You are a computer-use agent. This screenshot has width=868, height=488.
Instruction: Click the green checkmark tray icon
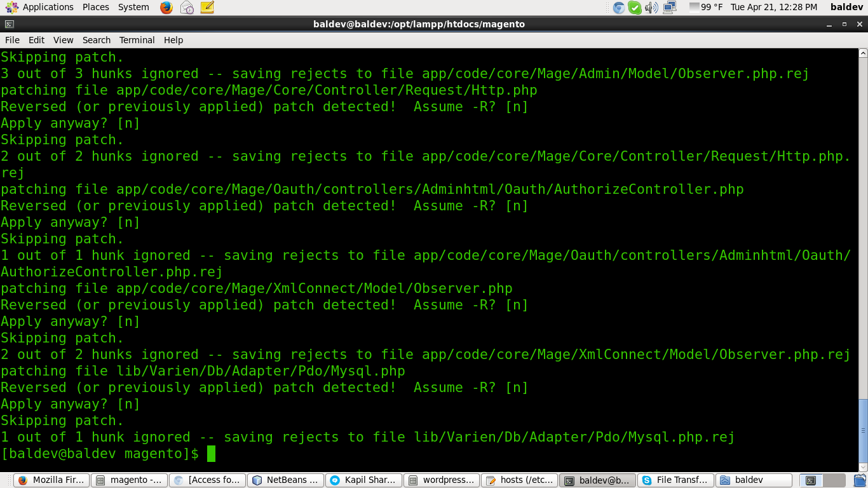tap(635, 8)
